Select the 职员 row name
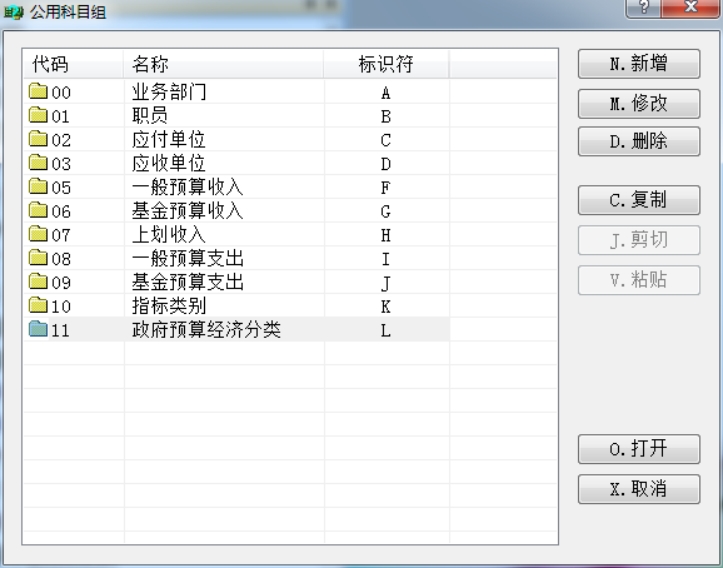The image size is (723, 568). click(x=150, y=116)
